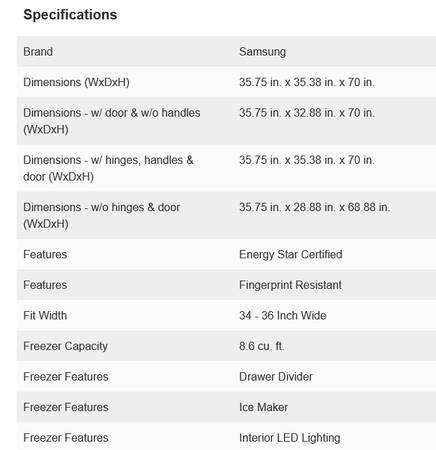Image resolution: width=436 pixels, height=450 pixels.
Task: Click the Specifications heading
Action: 70,15
